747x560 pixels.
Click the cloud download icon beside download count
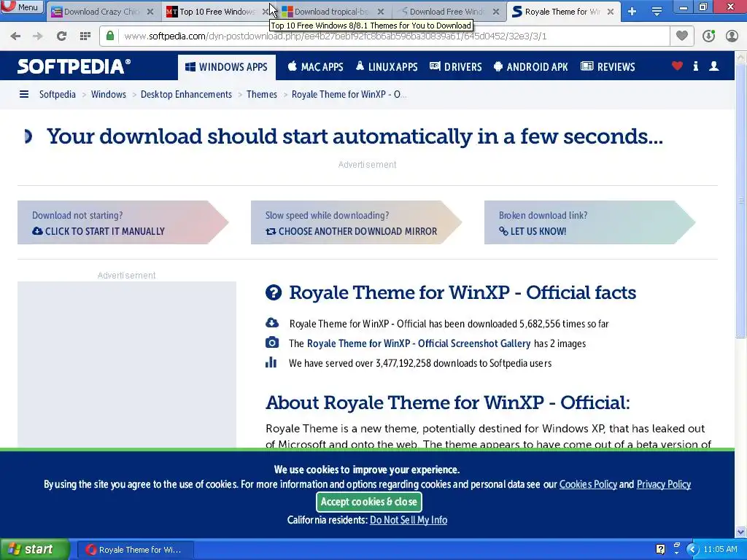pyautogui.click(x=272, y=323)
